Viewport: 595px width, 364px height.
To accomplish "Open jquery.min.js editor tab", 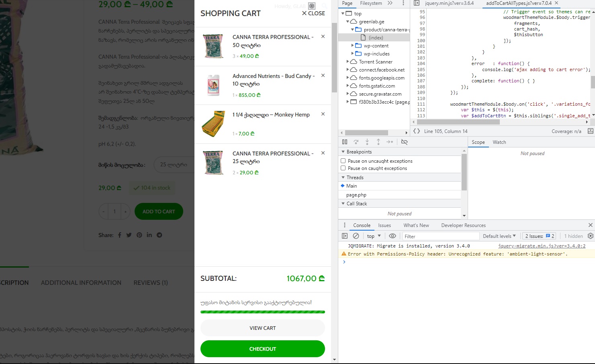I will click(449, 3).
